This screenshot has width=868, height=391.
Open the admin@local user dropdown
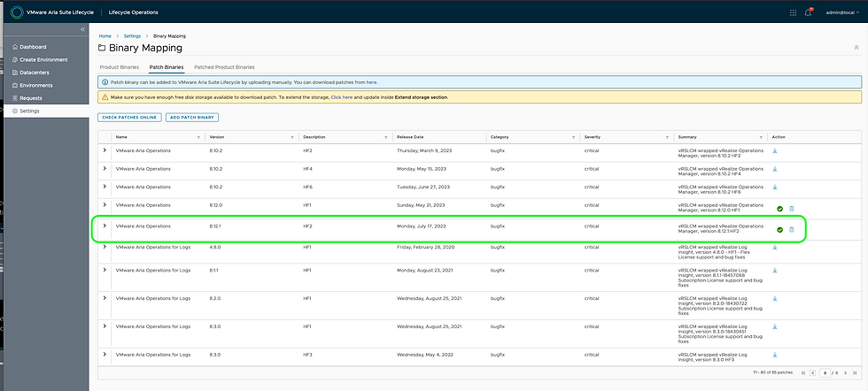[x=842, y=12]
